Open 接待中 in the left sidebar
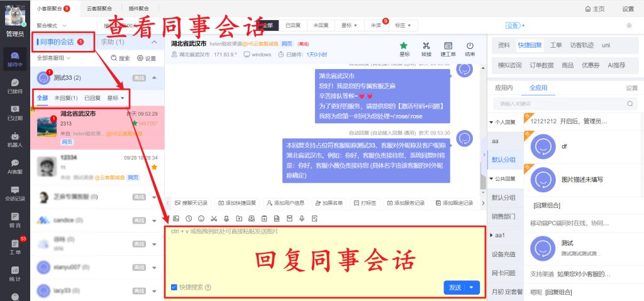This screenshot has height=301, width=644. coord(15,60)
